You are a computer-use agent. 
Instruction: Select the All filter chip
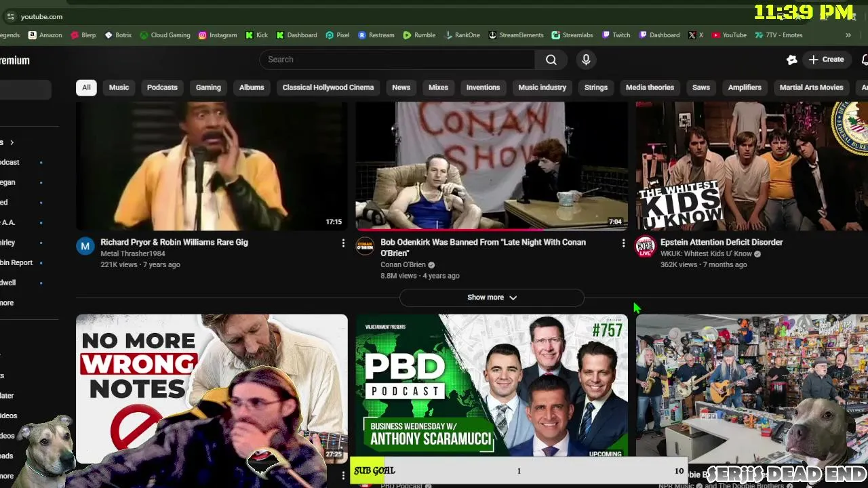point(86,87)
